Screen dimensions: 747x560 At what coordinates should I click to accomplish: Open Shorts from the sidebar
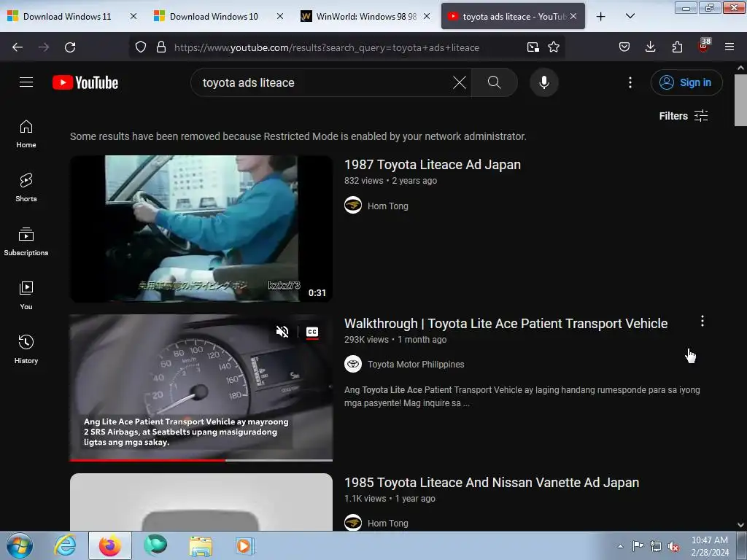coord(26,187)
